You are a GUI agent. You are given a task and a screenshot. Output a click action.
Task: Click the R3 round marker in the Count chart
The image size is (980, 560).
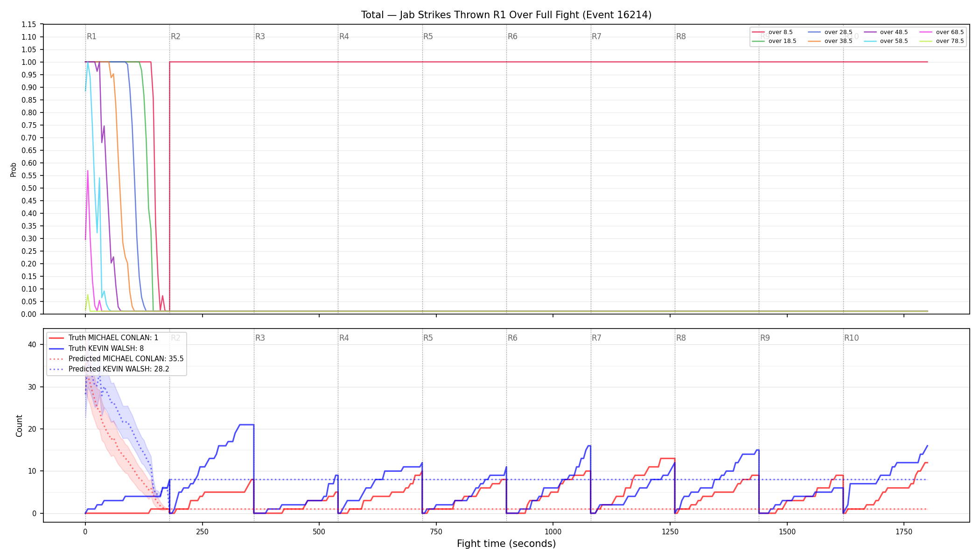point(260,338)
